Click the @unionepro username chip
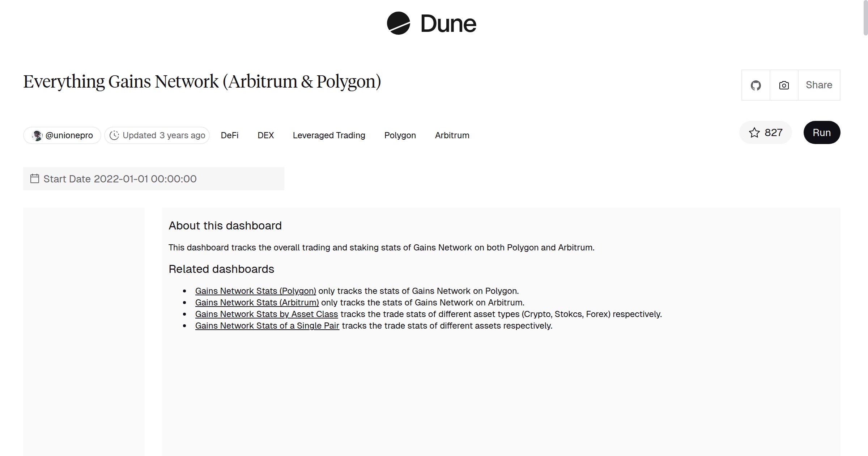 click(69, 135)
